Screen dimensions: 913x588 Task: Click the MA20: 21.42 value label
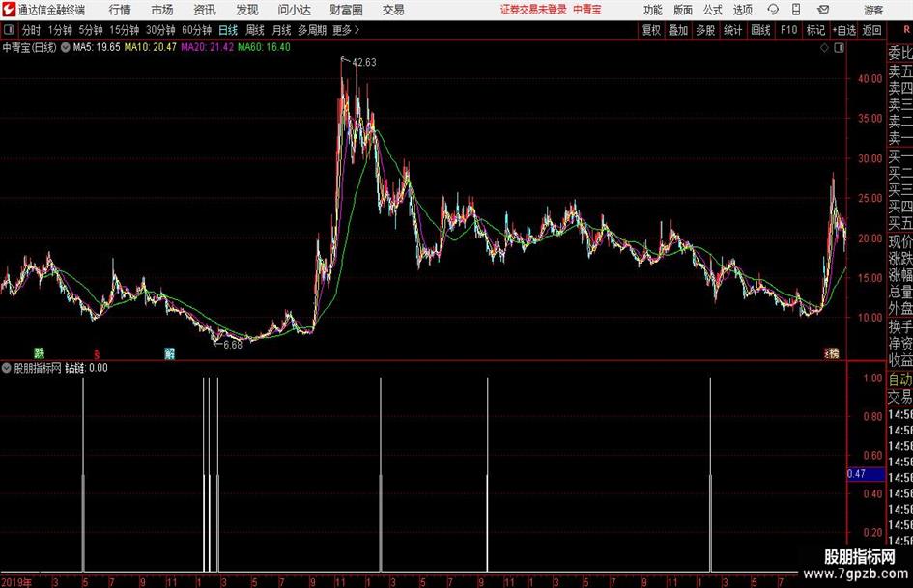coord(208,47)
